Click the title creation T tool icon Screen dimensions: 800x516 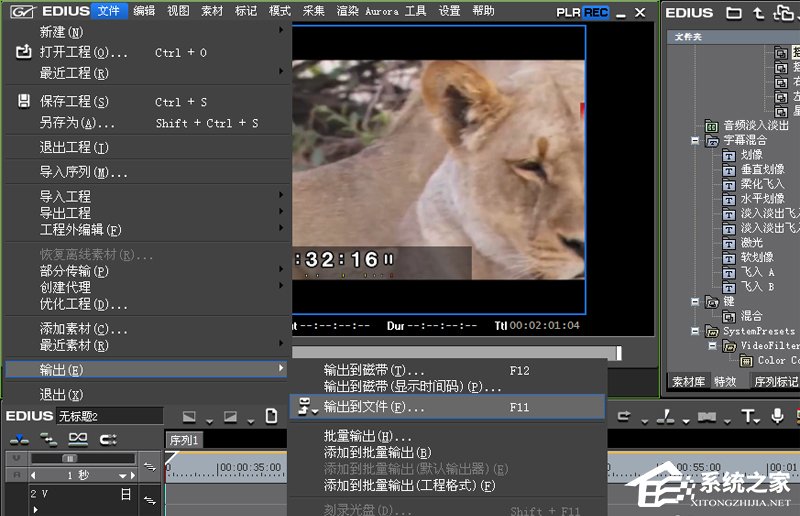747,416
